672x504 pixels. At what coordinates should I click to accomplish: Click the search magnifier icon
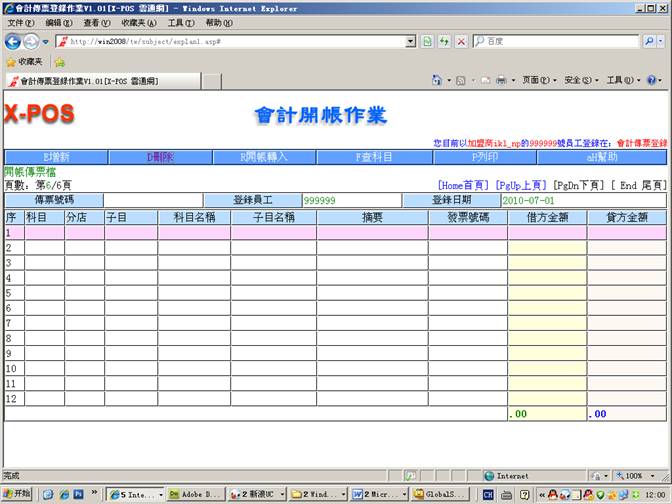pos(648,41)
